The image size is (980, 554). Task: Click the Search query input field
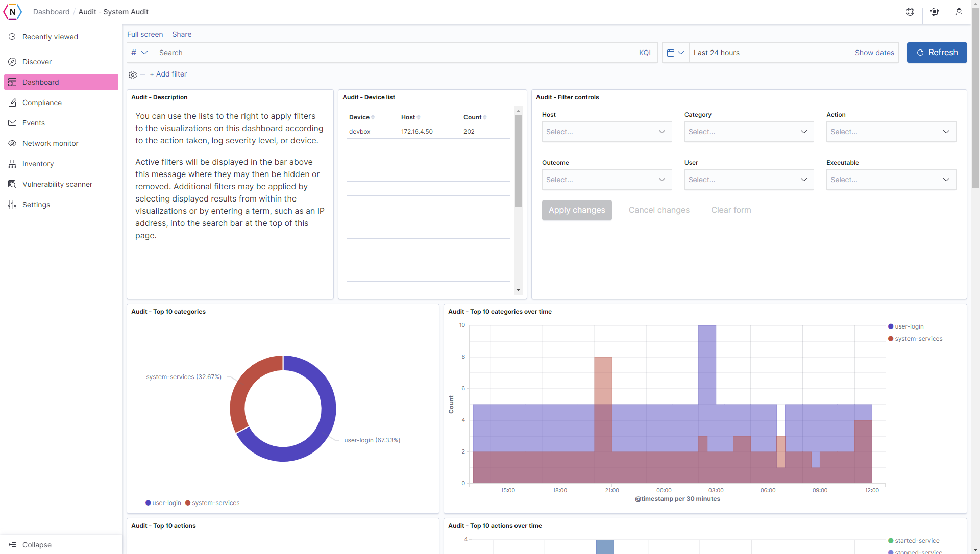[393, 53]
